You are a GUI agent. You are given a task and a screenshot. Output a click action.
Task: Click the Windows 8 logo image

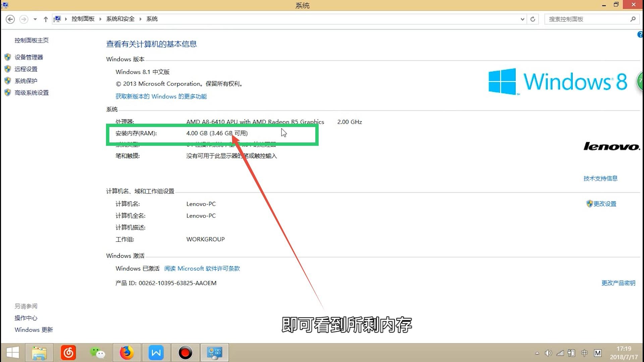click(557, 81)
